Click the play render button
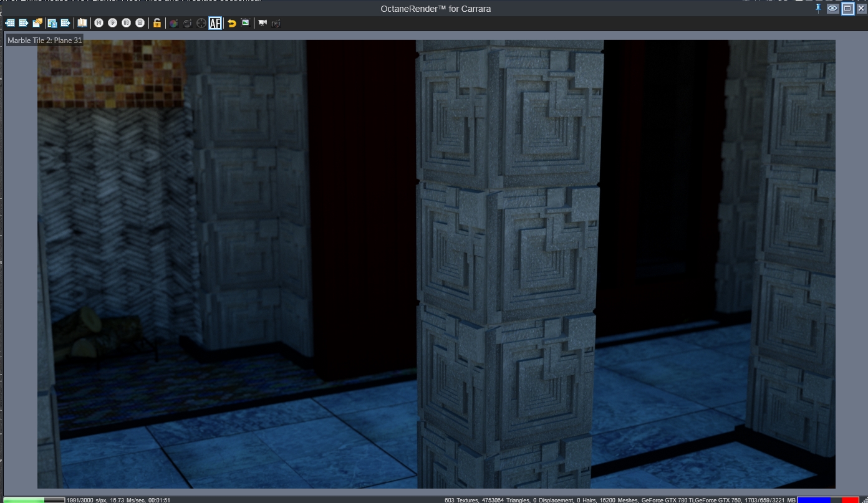Image resolution: width=868 pixels, height=503 pixels. click(113, 23)
